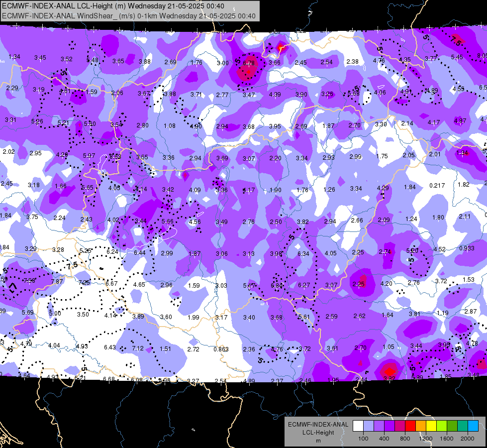Image resolution: width=487 pixels, height=448 pixels.
Task: Click the 1200 label under the legend
Action: click(x=426, y=439)
